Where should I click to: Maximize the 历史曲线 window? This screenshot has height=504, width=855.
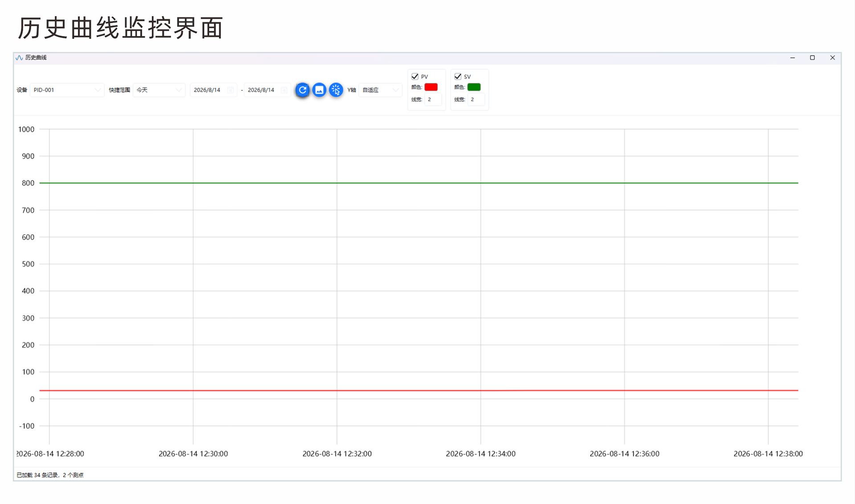(812, 58)
